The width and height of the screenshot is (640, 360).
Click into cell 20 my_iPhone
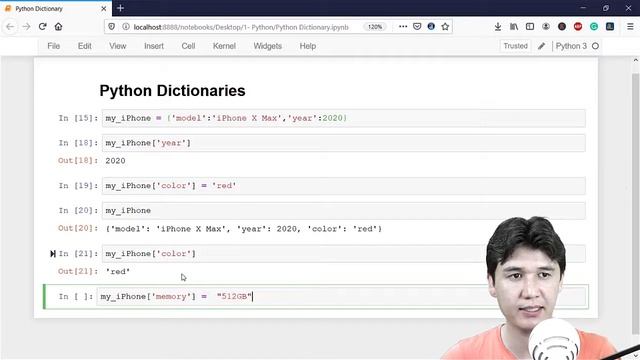343,211
